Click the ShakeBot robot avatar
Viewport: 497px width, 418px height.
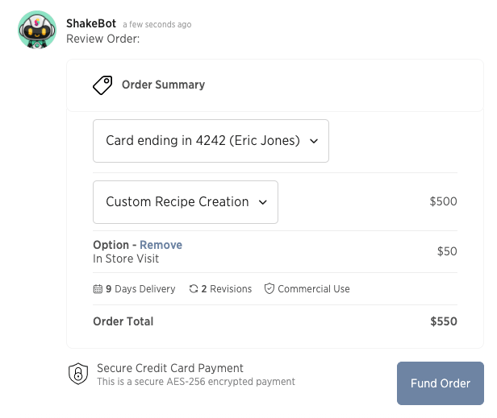37,30
